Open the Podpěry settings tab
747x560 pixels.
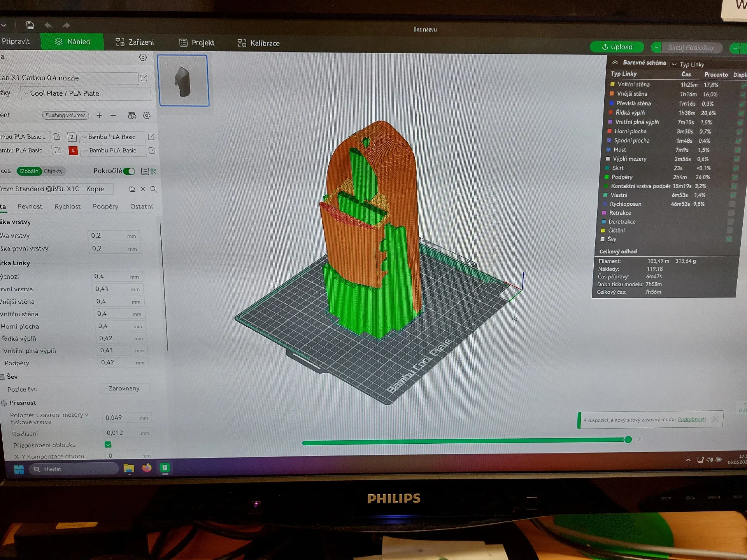coord(105,206)
